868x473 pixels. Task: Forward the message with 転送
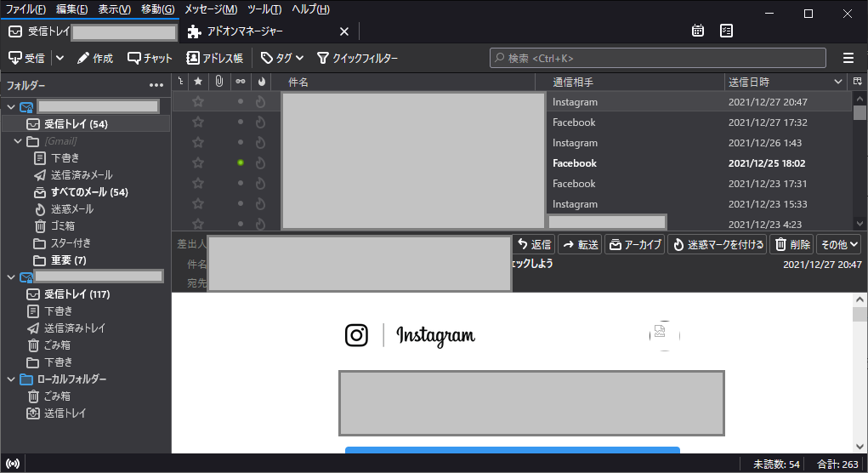[581, 244]
